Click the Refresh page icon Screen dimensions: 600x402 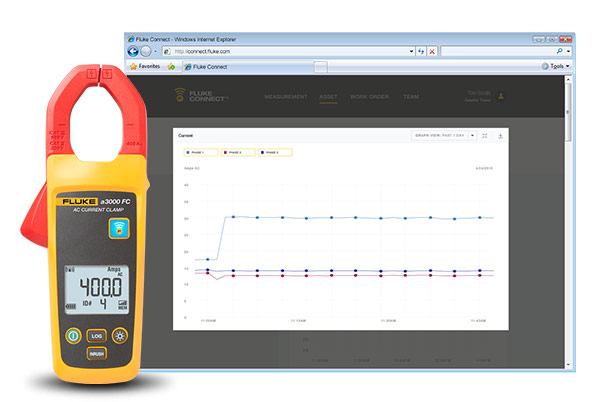coord(421,51)
